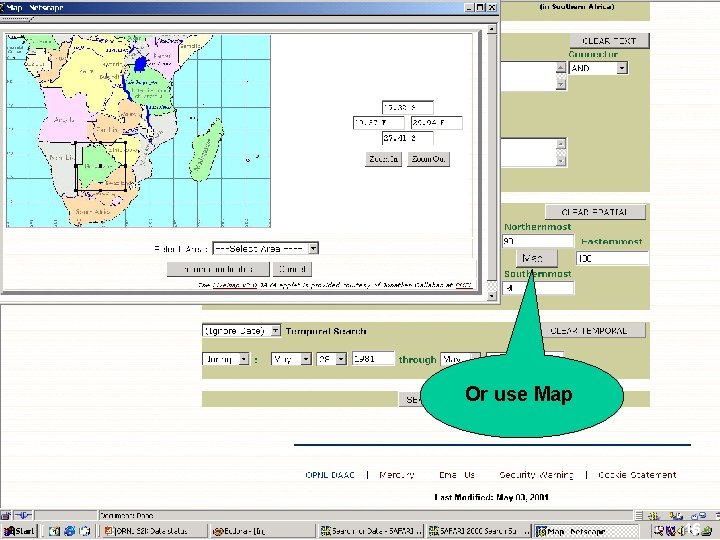
Task: Switch to Search for Data - SAFARI taskbar button
Action: tap(371, 531)
